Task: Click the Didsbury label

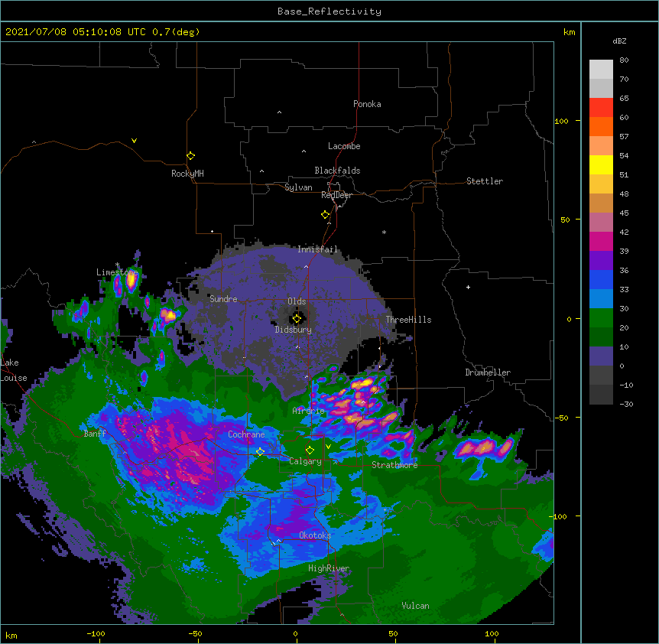Action: 294,330
